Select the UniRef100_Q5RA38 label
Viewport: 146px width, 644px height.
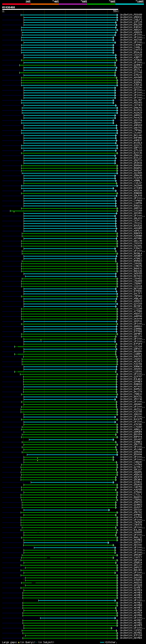[131, 175]
